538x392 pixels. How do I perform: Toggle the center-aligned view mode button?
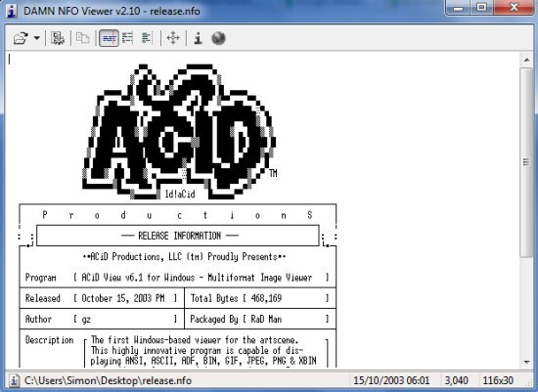pyautogui.click(x=109, y=38)
